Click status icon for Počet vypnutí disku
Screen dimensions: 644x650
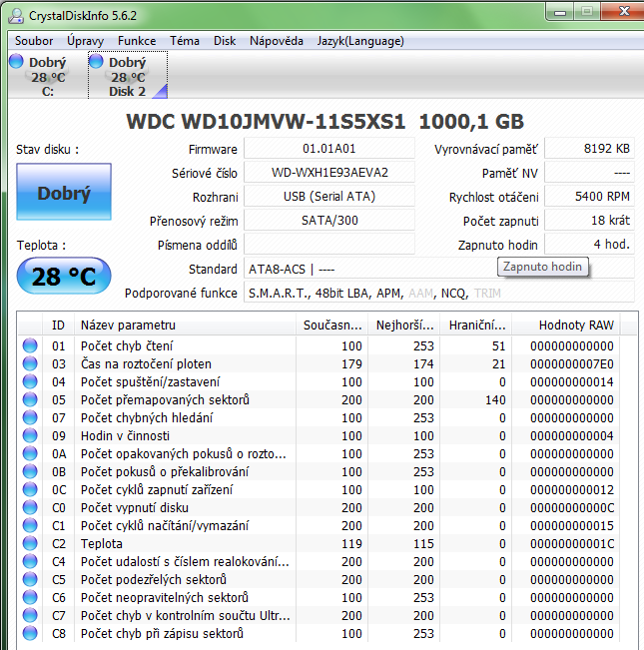[x=30, y=507]
